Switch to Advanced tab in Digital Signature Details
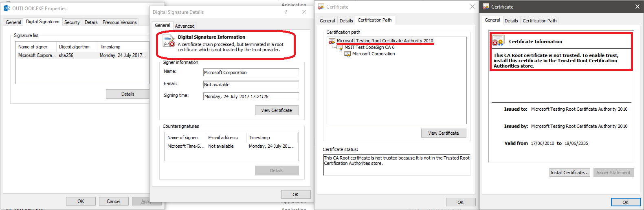The image size is (644, 210). [185, 26]
